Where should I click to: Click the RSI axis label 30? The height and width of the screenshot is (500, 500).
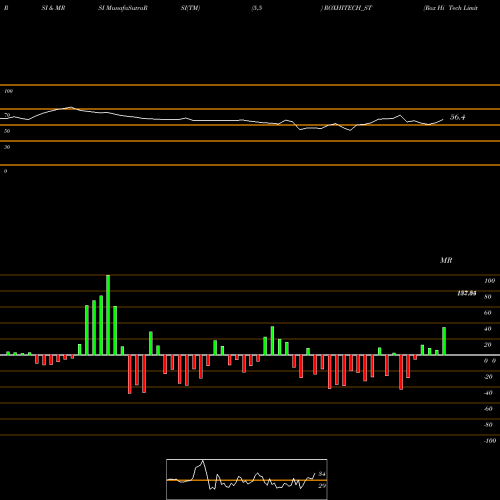coord(7,147)
